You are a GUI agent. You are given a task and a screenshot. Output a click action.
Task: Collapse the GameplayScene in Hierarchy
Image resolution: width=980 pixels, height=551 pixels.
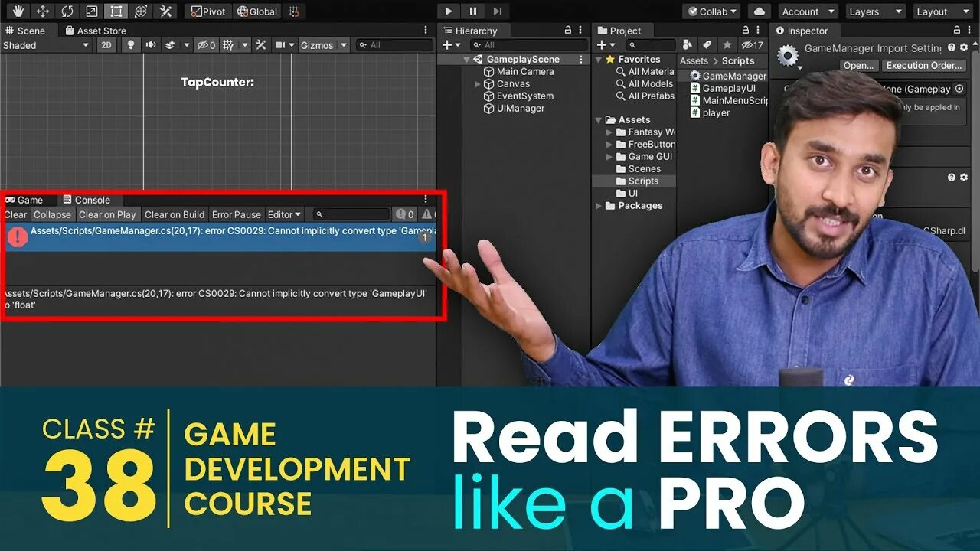[466, 59]
